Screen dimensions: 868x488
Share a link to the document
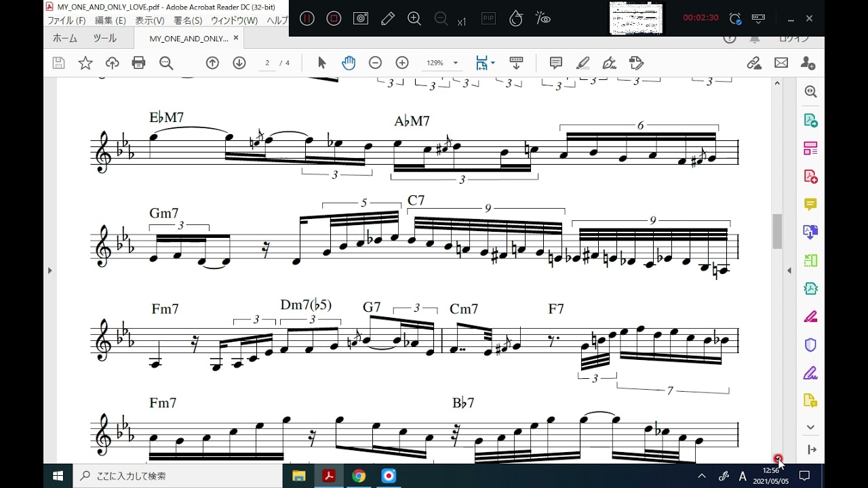coord(754,63)
